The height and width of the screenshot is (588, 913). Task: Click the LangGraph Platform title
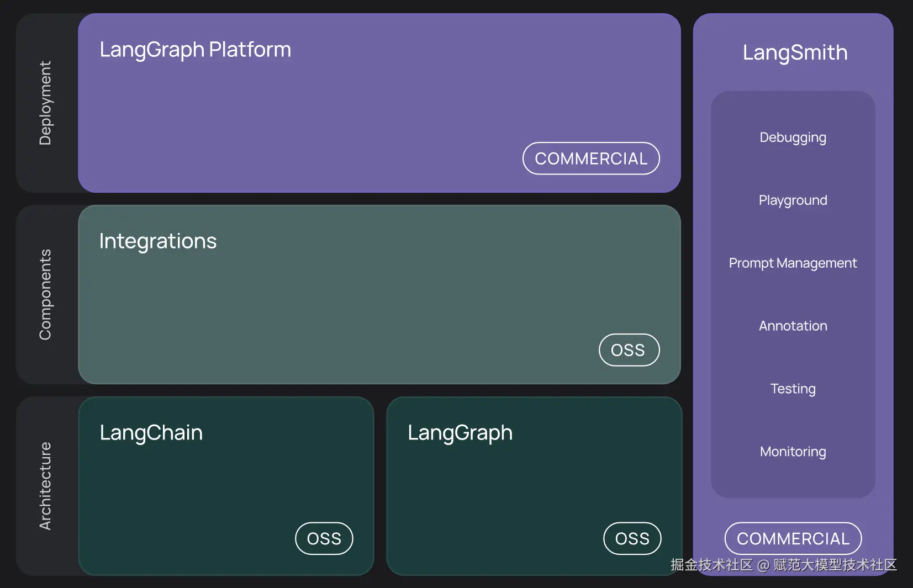[x=195, y=50]
